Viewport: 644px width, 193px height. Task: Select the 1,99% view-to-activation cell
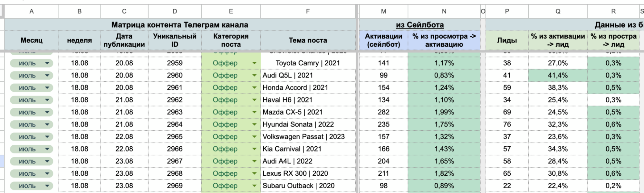[x=444, y=112]
